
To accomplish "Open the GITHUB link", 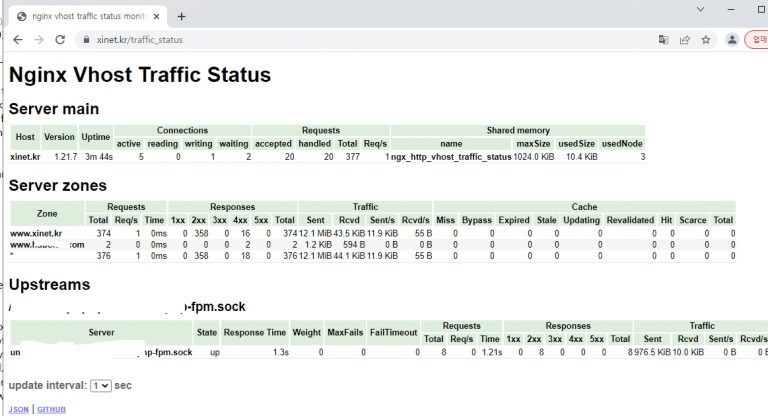I will (50, 409).
